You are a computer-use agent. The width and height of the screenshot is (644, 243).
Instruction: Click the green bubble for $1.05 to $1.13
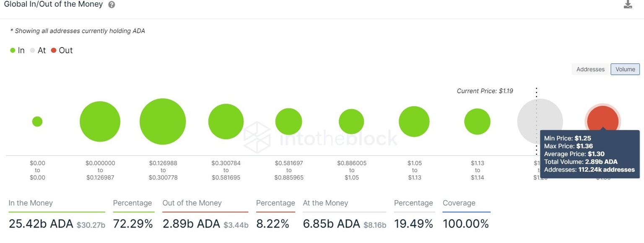[x=414, y=121]
